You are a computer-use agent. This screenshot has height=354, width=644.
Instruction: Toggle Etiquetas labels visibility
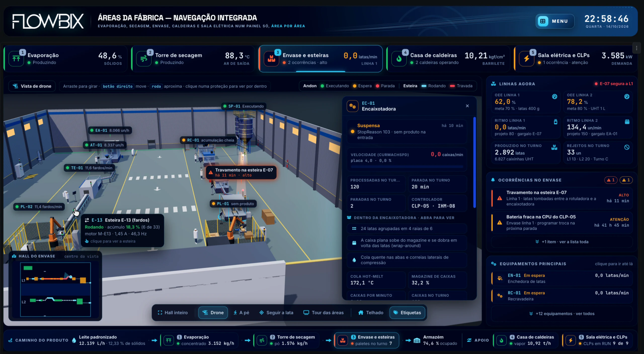click(407, 312)
